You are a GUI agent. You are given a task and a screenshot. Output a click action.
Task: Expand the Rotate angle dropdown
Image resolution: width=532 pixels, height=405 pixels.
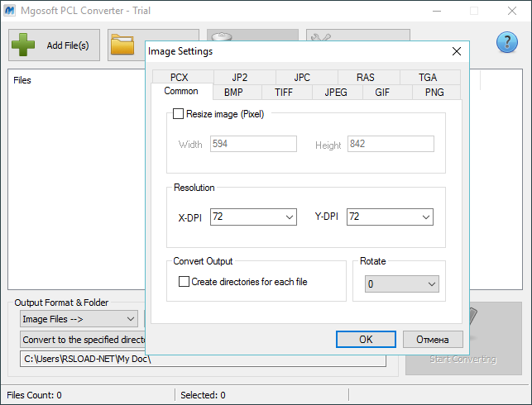point(402,283)
